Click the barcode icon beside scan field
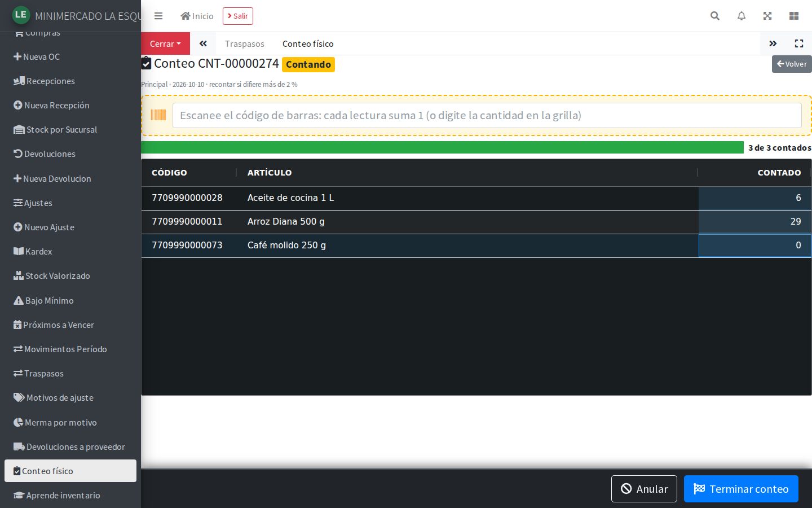812x508 pixels. (158, 115)
